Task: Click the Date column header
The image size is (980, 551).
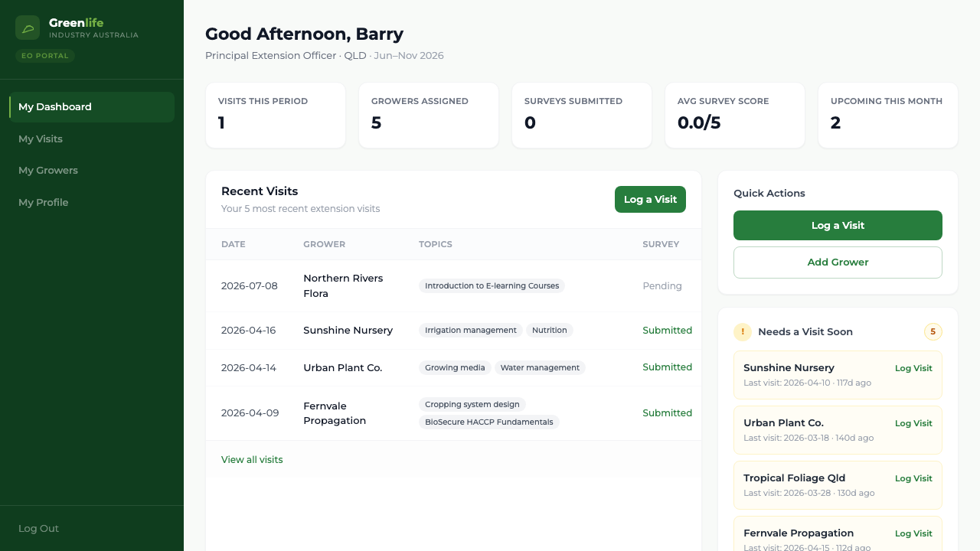Action: 234,244
